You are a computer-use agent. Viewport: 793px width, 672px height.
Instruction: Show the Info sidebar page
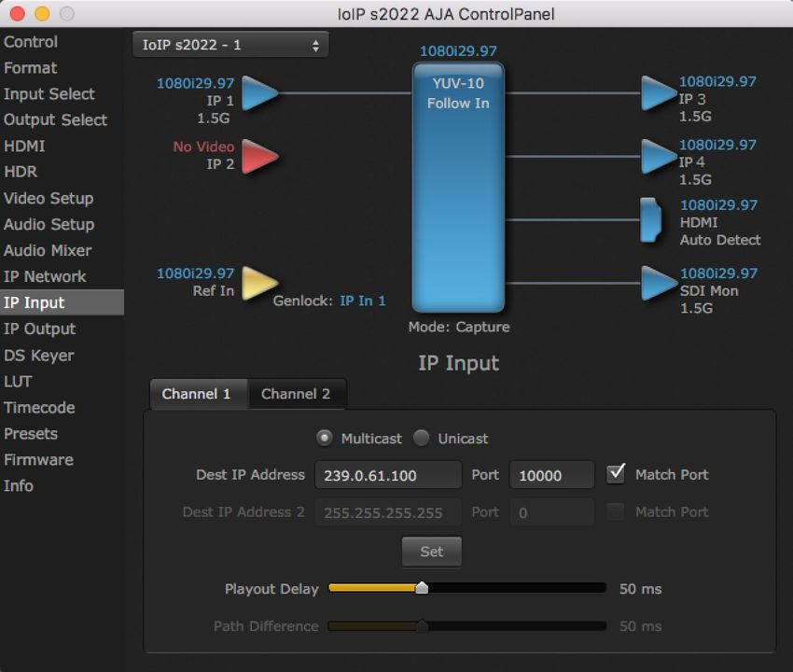click(x=62, y=485)
